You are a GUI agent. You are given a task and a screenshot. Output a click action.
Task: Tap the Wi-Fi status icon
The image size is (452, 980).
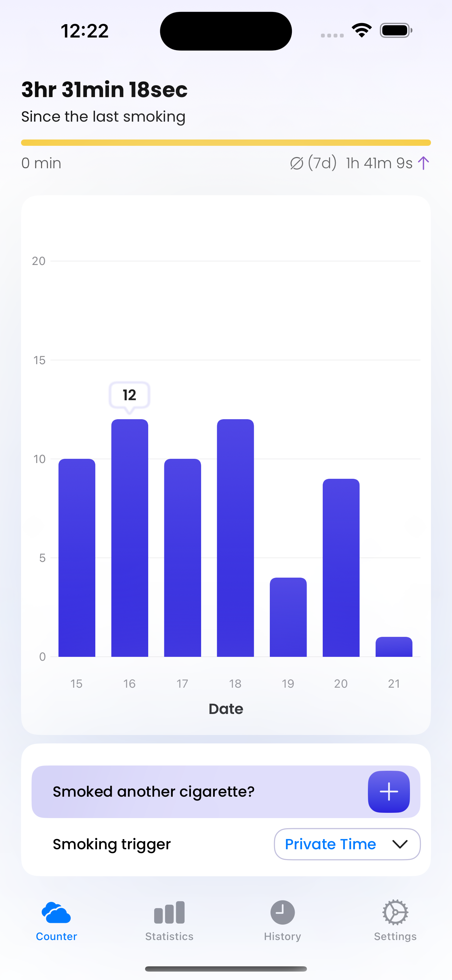(x=362, y=30)
